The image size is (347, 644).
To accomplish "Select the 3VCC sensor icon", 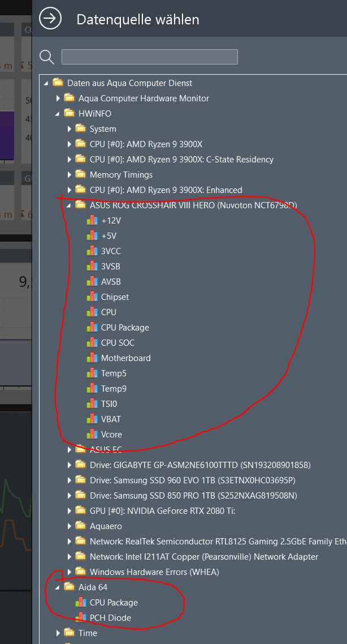I will pyautogui.click(x=92, y=251).
